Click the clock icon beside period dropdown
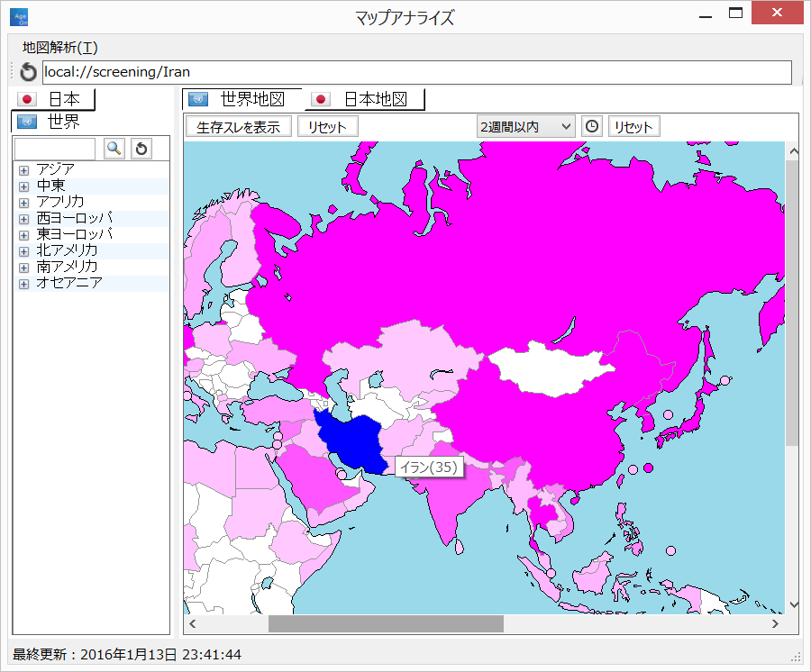The width and height of the screenshot is (811, 672). click(x=591, y=127)
